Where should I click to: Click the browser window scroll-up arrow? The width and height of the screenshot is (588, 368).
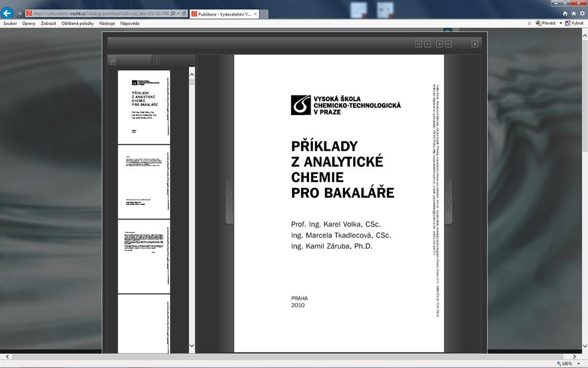coord(585,35)
